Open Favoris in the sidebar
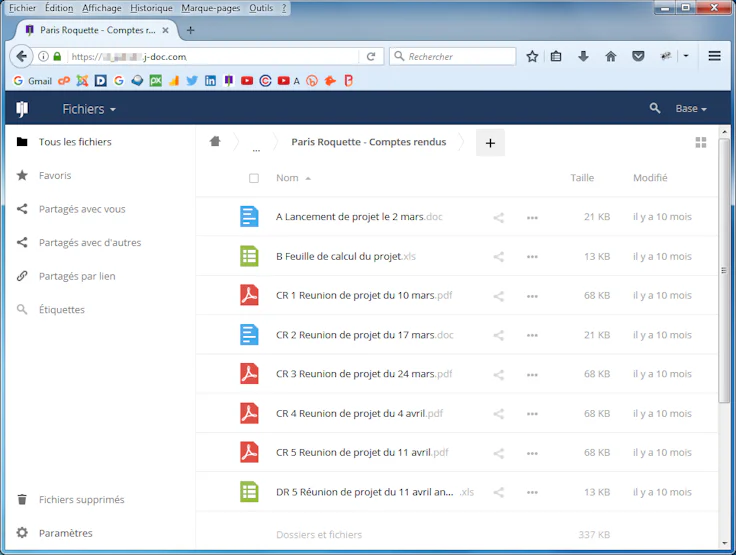The height and width of the screenshot is (555, 736). point(55,176)
